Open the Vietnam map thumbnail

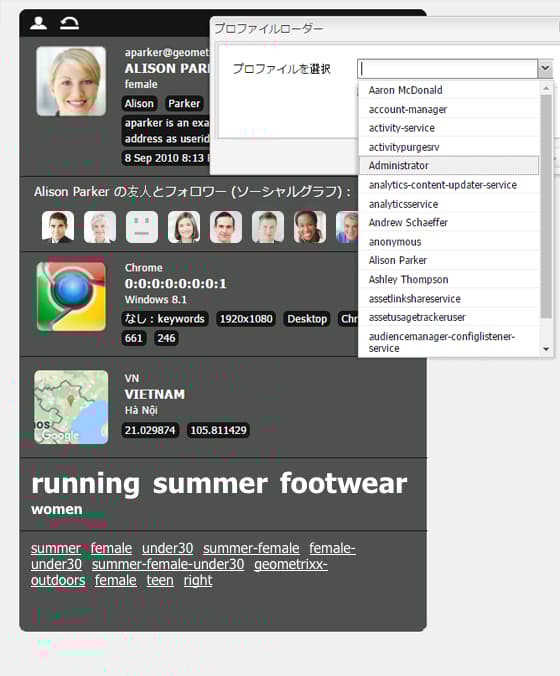[x=71, y=407]
